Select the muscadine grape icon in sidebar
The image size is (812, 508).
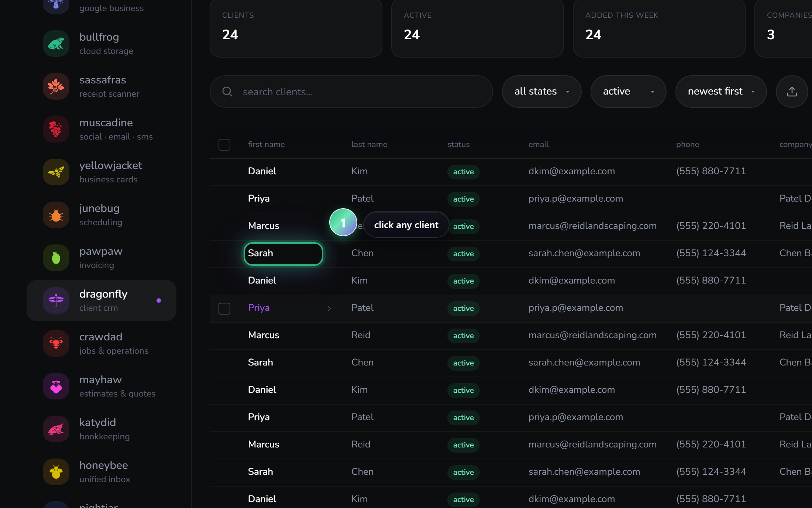[56, 129]
